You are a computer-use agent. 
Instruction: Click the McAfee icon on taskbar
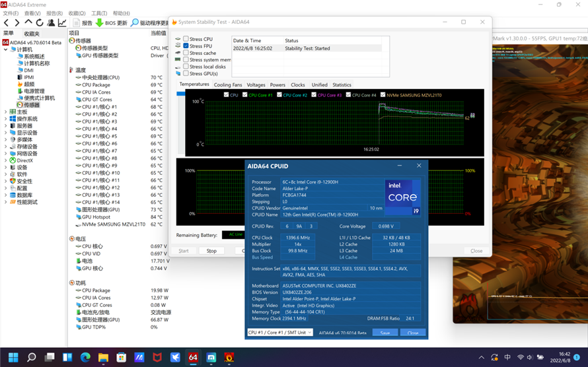(x=157, y=357)
